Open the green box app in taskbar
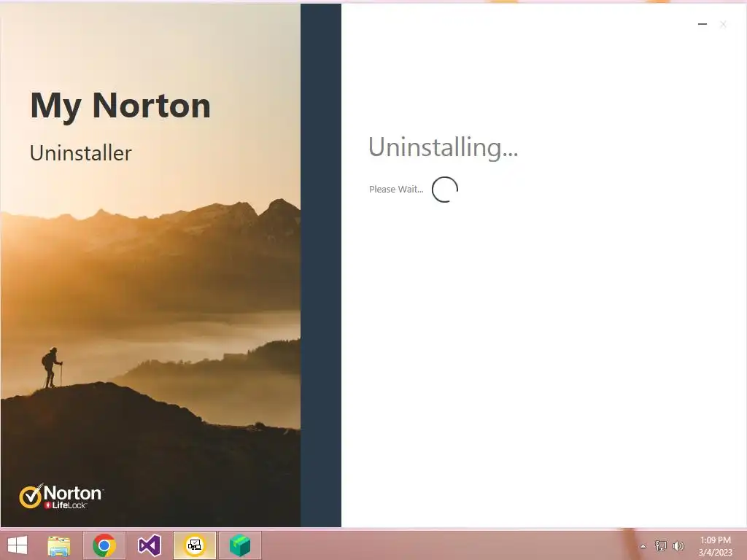The width and height of the screenshot is (747, 560). (x=239, y=545)
